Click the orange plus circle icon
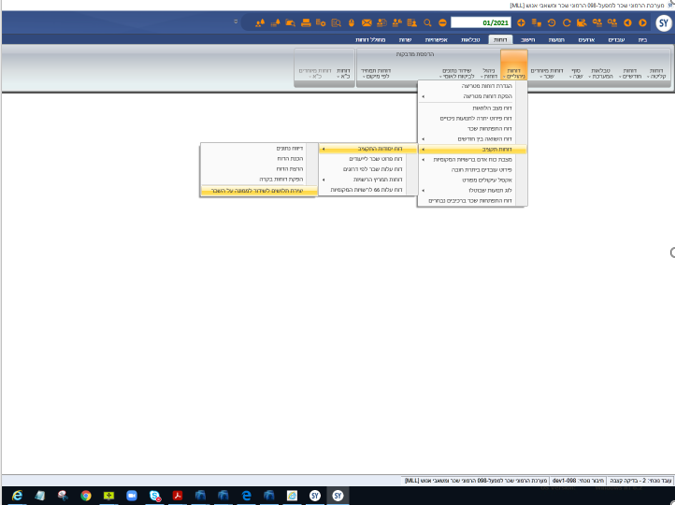Viewport: 675px width, 505px height. click(521, 23)
